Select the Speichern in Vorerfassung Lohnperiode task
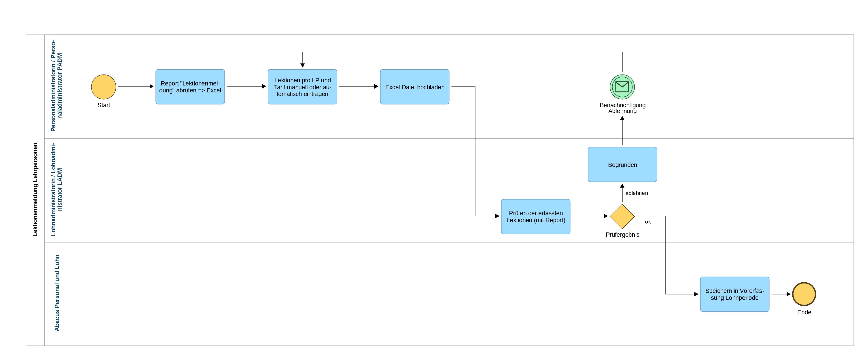 coord(734,294)
